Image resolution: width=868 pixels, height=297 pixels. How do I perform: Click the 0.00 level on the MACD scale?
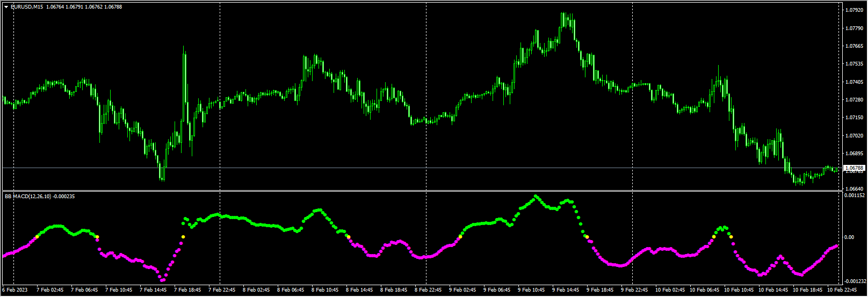[850, 237]
